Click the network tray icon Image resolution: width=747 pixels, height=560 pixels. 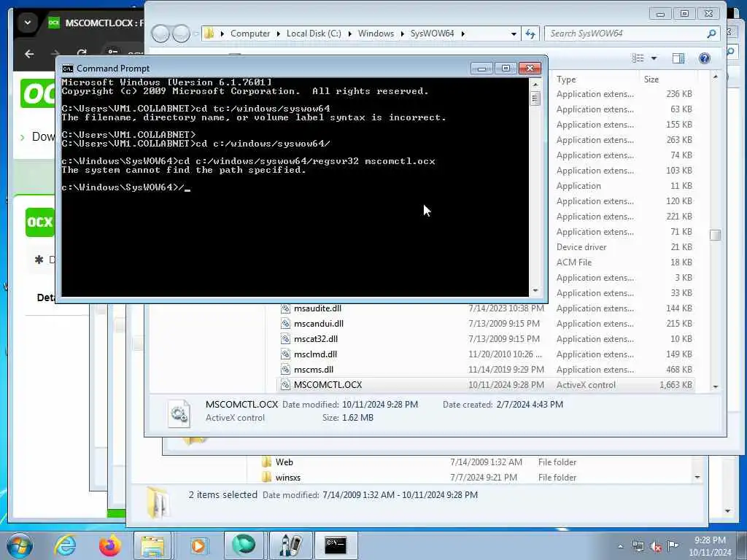(x=638, y=547)
